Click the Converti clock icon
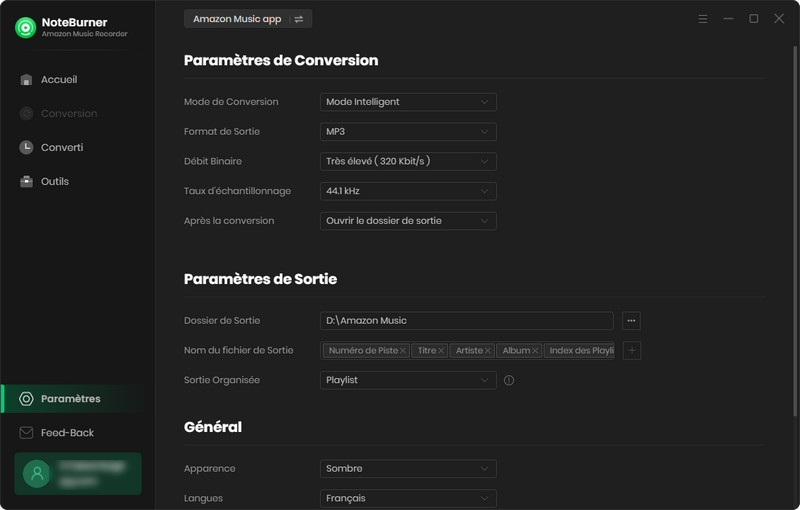The height and width of the screenshot is (510, 800). 26,147
